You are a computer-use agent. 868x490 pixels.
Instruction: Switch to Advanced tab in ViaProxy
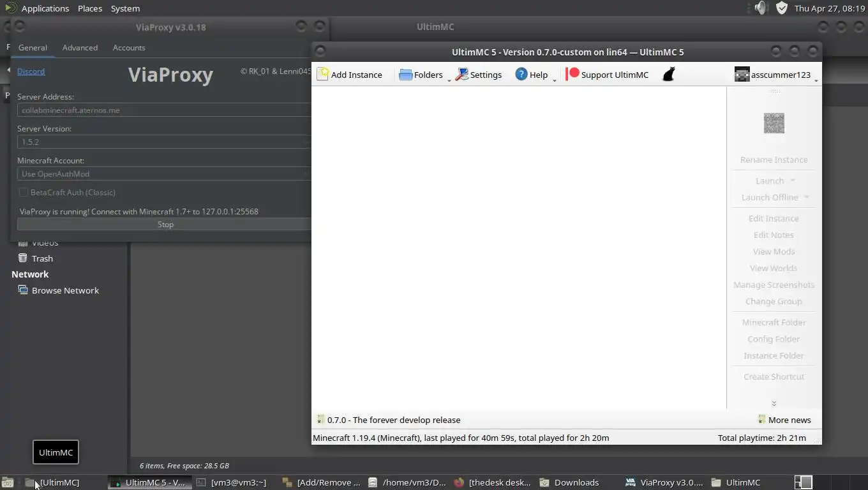80,48
